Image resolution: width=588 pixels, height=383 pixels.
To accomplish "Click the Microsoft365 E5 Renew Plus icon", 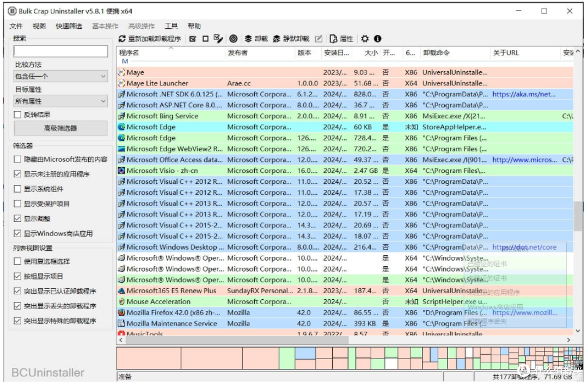I will (x=121, y=291).
